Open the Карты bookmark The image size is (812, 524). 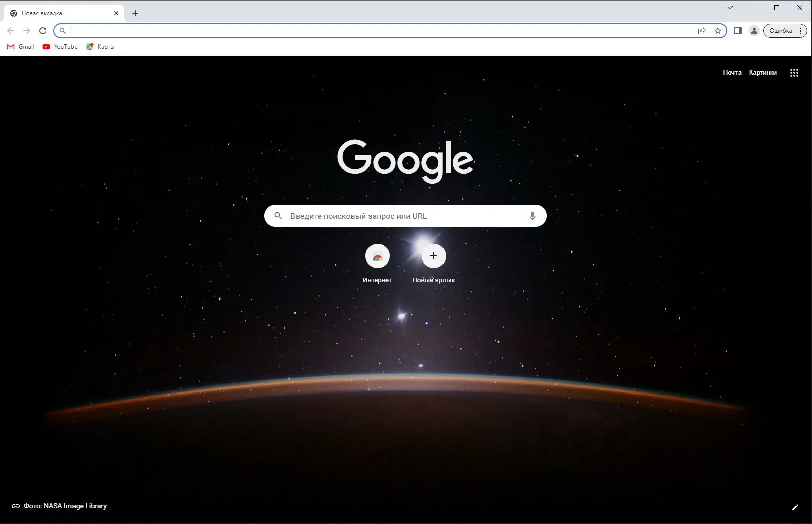tap(100, 47)
